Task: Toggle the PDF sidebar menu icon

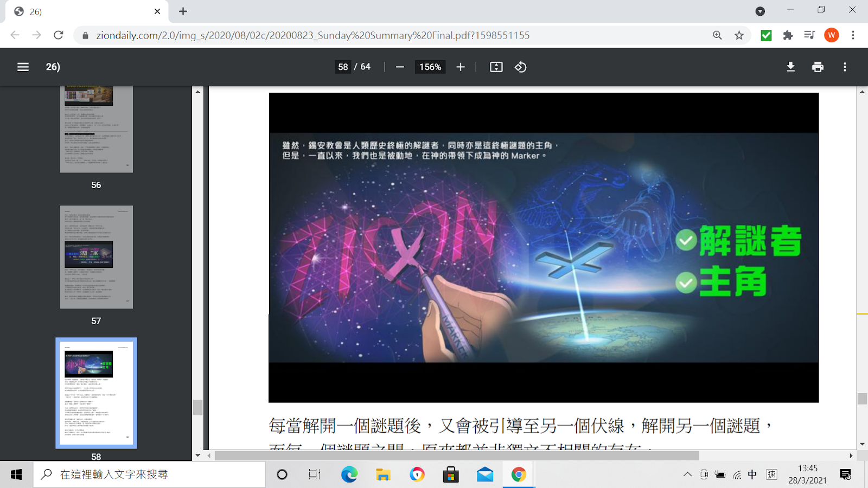Action: (x=23, y=67)
